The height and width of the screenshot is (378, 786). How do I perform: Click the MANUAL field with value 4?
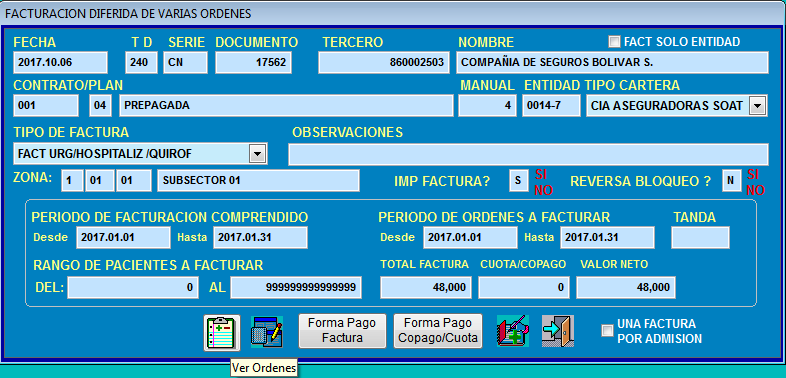click(488, 106)
